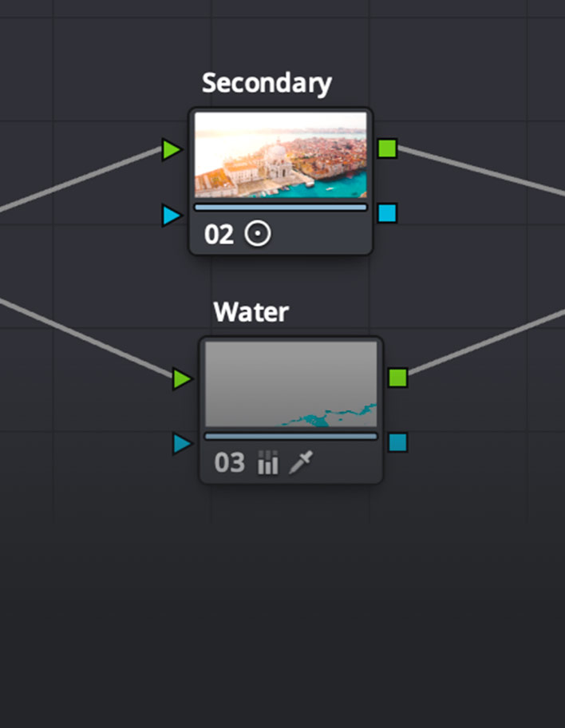Screen dimensions: 565x728
Task: Select the Secondary node label
Action: click(267, 83)
